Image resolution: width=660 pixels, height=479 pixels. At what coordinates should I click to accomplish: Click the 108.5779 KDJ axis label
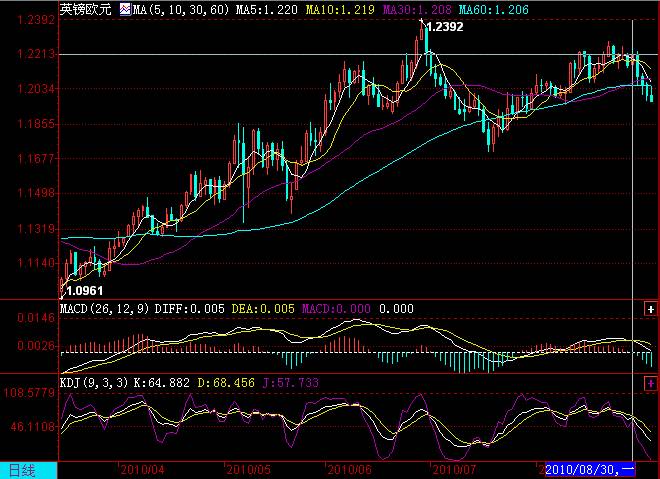(x=29, y=393)
